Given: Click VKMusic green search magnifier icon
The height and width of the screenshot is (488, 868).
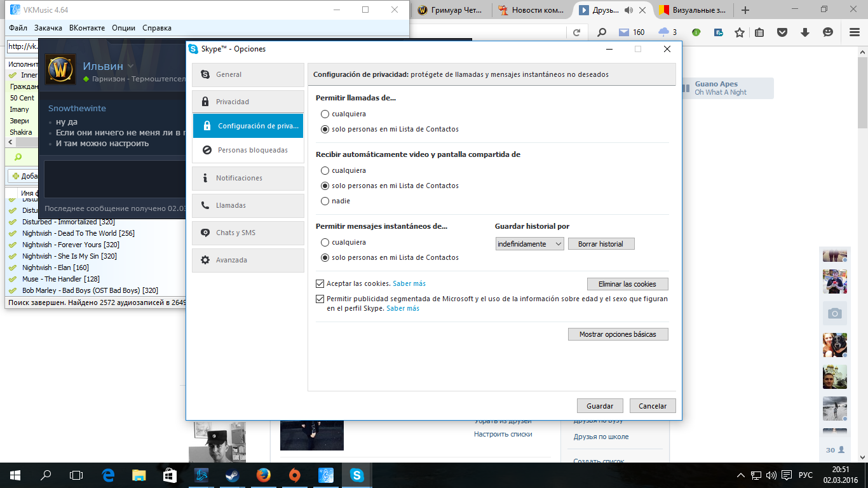Looking at the screenshot, I should 18,157.
